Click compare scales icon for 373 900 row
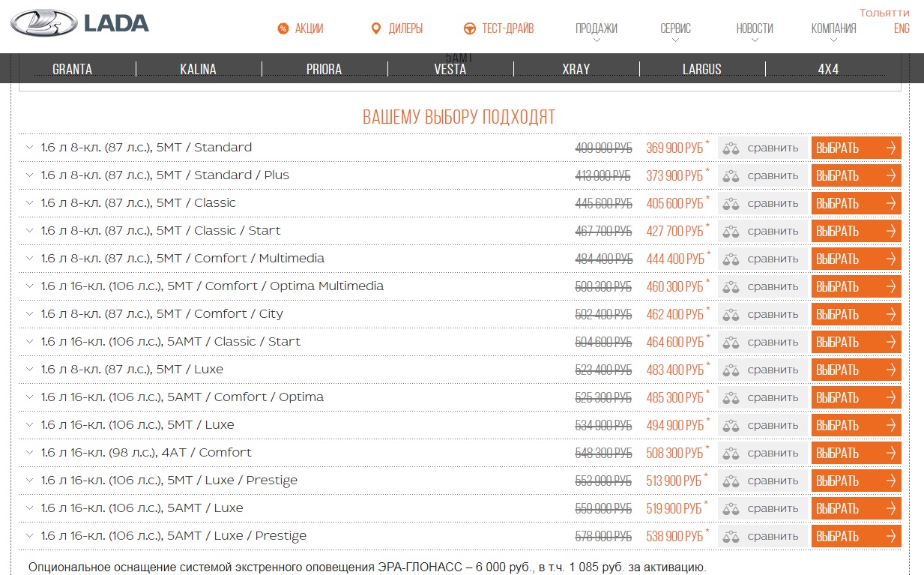The height and width of the screenshot is (575, 924). tap(731, 175)
